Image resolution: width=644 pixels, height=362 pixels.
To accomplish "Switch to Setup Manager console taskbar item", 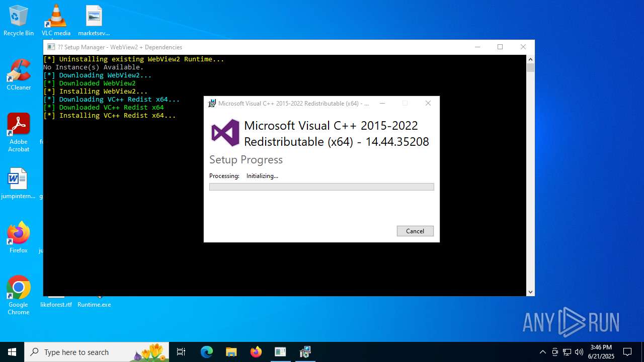I will click(280, 352).
